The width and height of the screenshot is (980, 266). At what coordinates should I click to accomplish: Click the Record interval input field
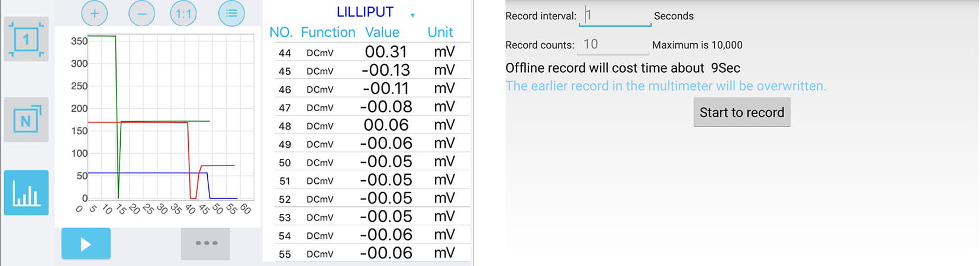coord(615,15)
